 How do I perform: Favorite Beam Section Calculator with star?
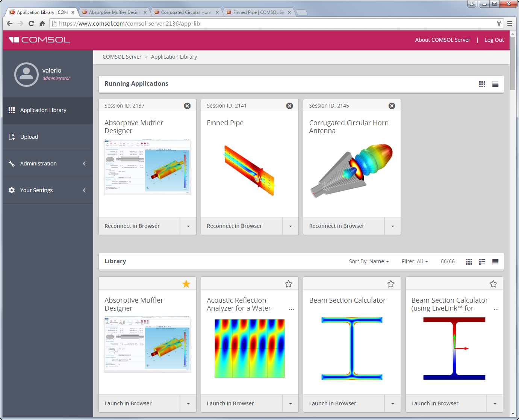click(391, 284)
